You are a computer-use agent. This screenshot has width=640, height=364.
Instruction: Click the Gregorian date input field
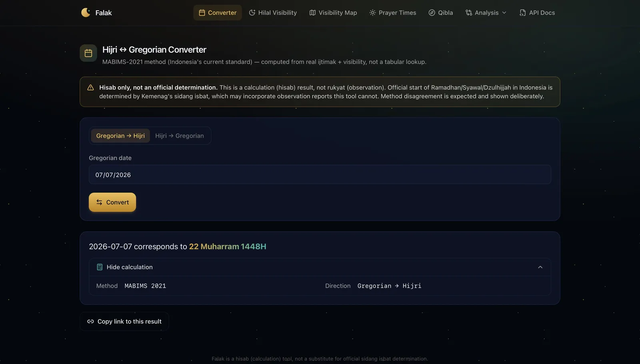click(320, 175)
